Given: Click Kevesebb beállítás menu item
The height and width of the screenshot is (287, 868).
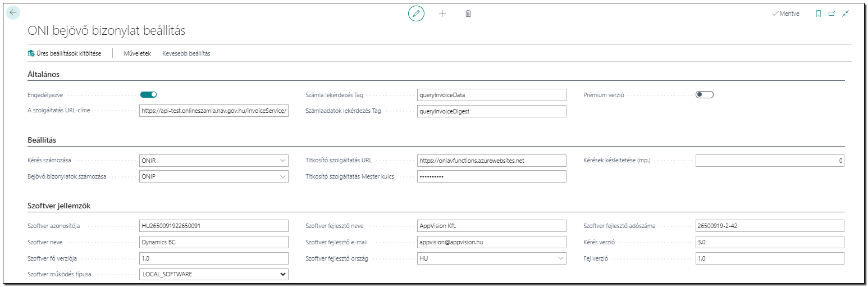Looking at the screenshot, I should pos(186,53).
